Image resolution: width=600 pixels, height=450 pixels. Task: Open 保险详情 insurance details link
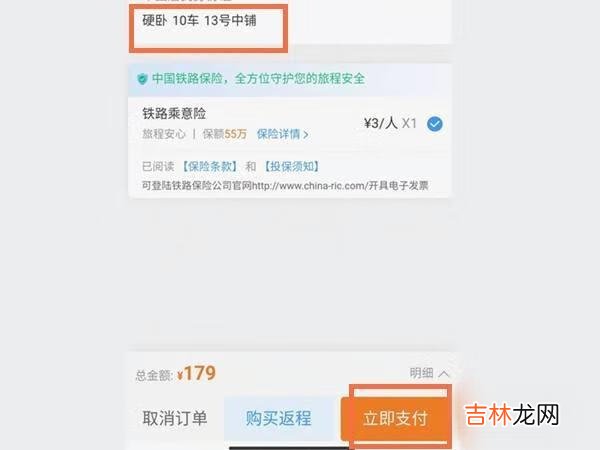point(279,134)
